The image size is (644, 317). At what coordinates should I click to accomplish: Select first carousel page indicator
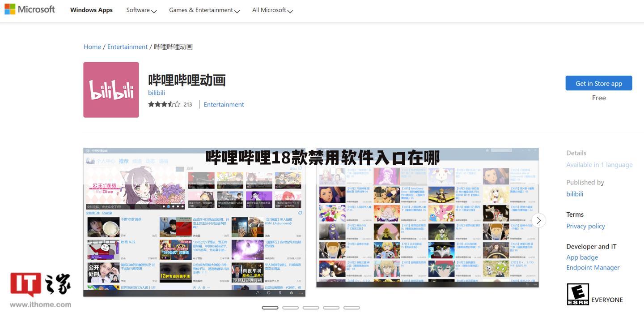pos(270,308)
